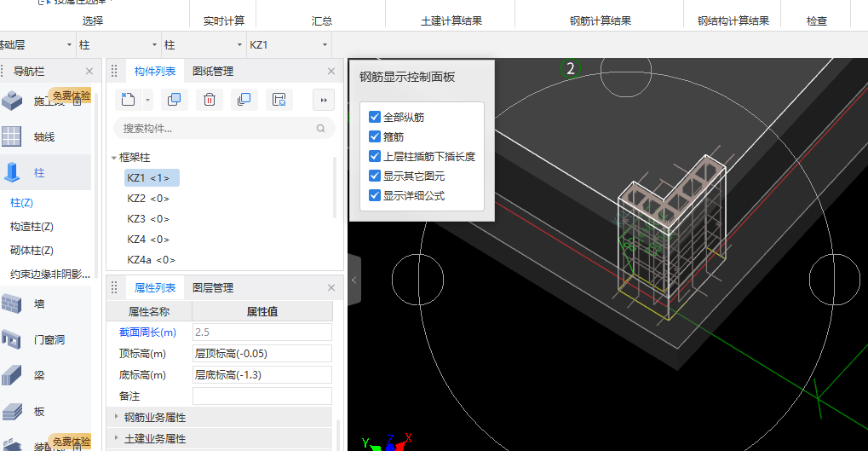868x451 pixels.
Task: Click the save component archive icon
Action: (x=279, y=100)
